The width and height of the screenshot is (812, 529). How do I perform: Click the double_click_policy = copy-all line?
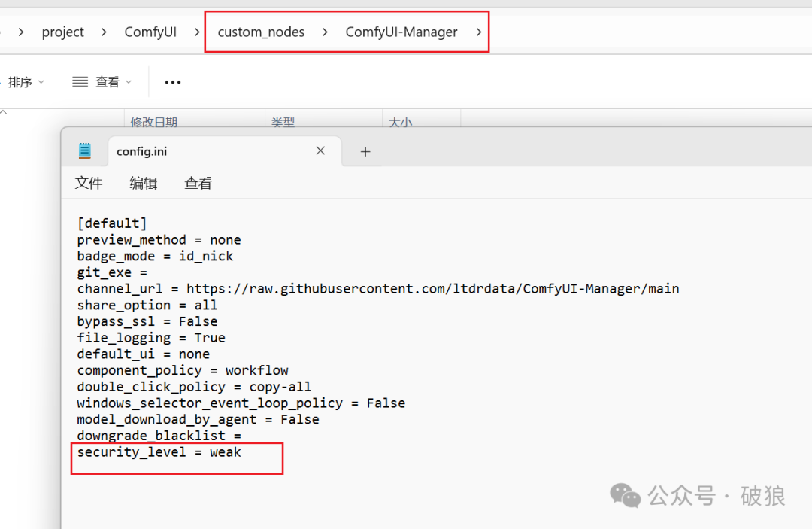pos(194,387)
